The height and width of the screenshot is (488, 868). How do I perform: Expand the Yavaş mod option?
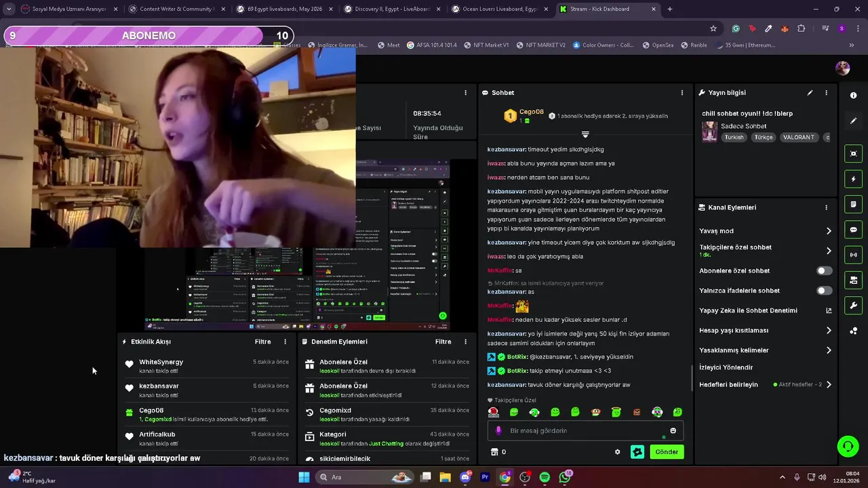click(828, 231)
